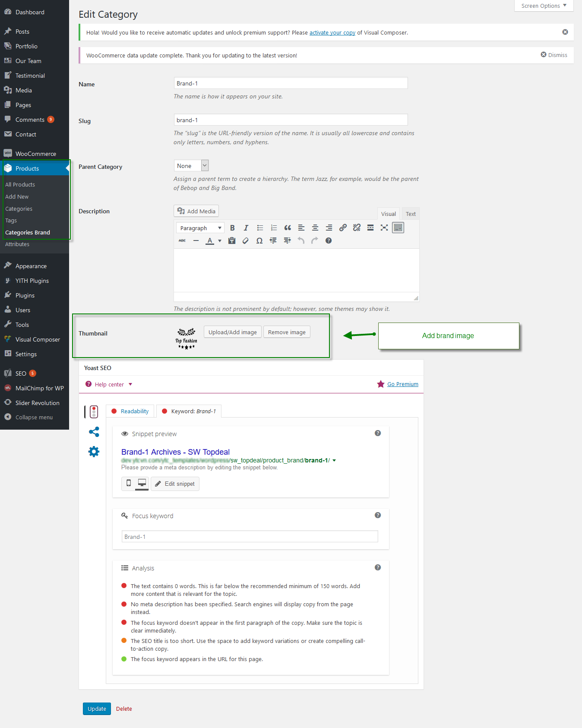Open the special character (omega) picker

[x=259, y=241]
